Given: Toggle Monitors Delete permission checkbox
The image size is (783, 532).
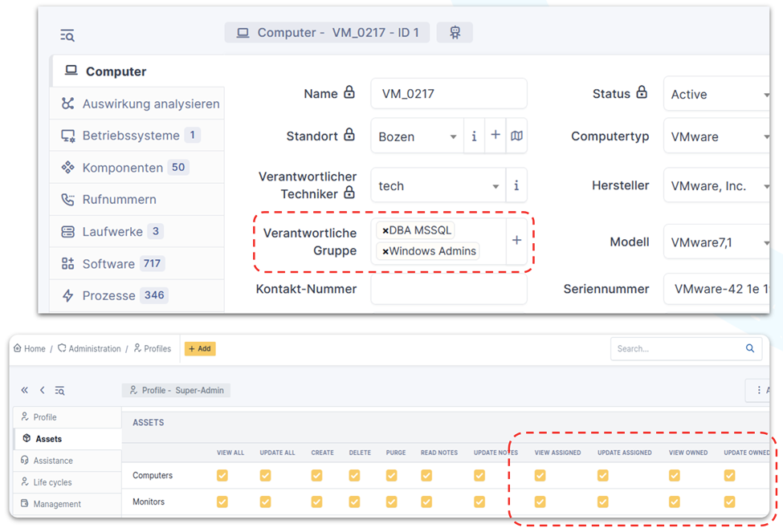Looking at the screenshot, I should [x=354, y=502].
